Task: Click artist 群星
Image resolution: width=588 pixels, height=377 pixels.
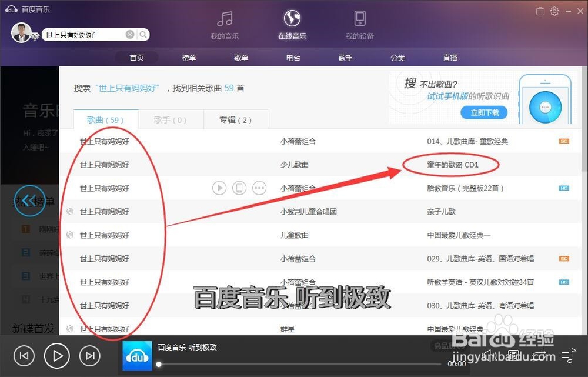Action: click(288, 329)
